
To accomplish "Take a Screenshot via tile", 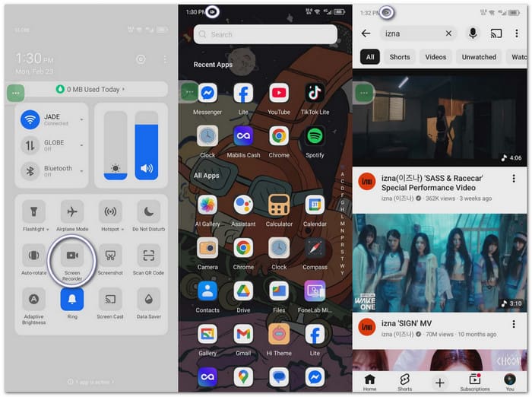I will tap(110, 255).
